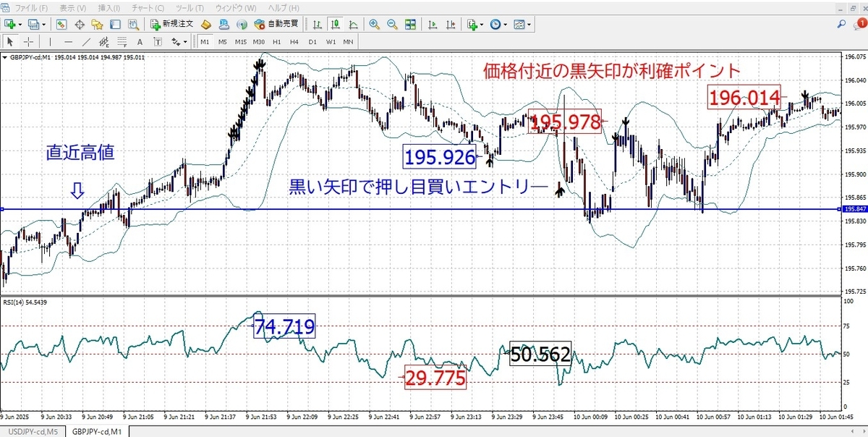Select GBPJPY-cd,M1 chart tab
Image resolution: width=868 pixels, height=437 pixels.
click(95, 431)
